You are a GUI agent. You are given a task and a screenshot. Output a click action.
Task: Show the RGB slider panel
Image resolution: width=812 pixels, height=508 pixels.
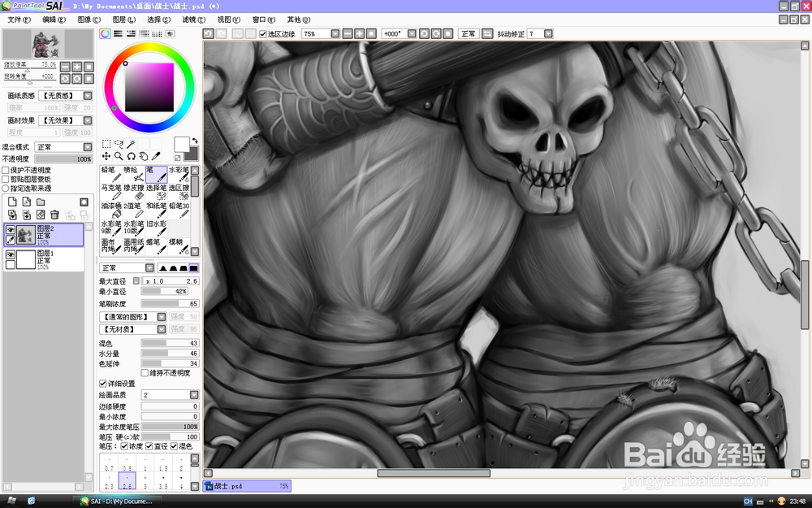click(x=118, y=33)
